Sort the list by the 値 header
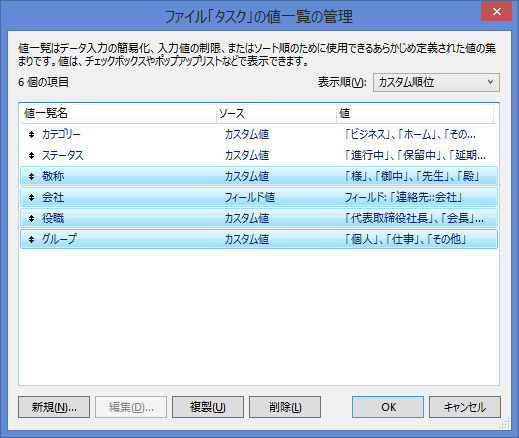This screenshot has width=519, height=438. point(415,114)
